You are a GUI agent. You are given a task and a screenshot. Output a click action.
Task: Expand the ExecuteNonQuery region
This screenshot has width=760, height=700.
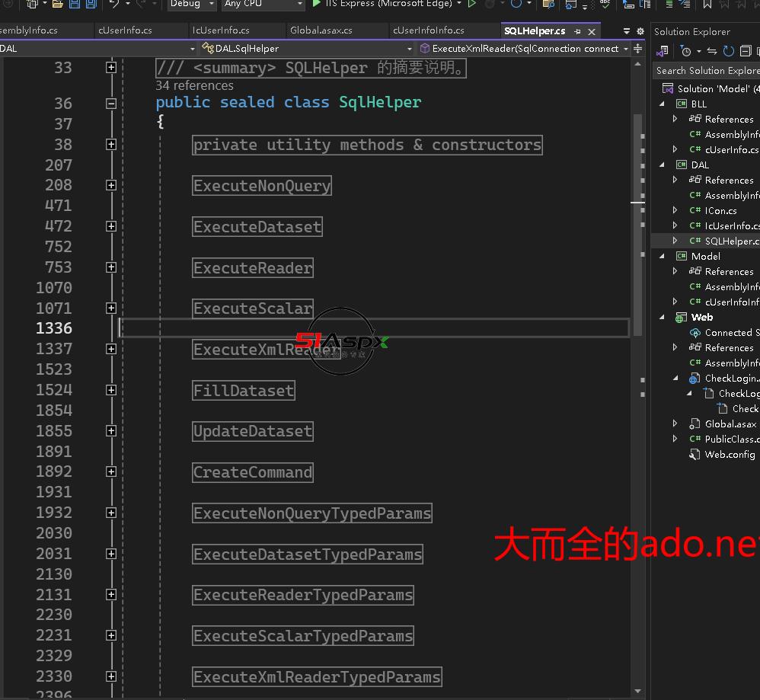tap(111, 185)
